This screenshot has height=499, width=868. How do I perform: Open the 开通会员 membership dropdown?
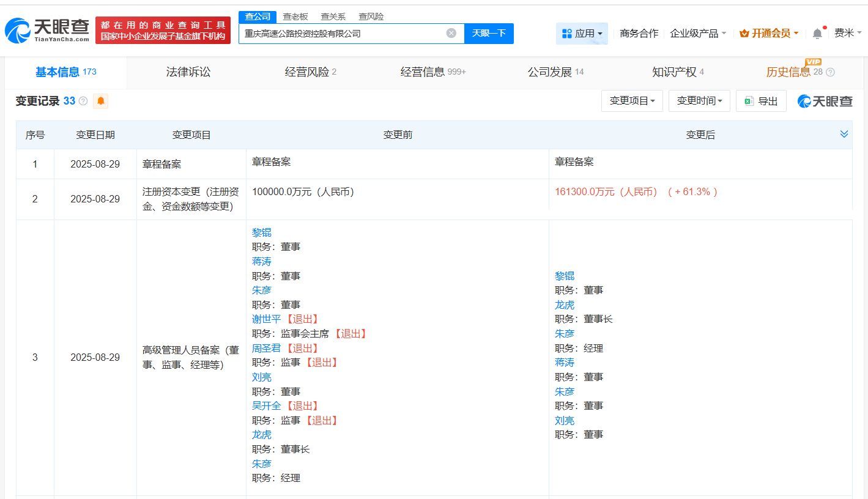pos(769,34)
